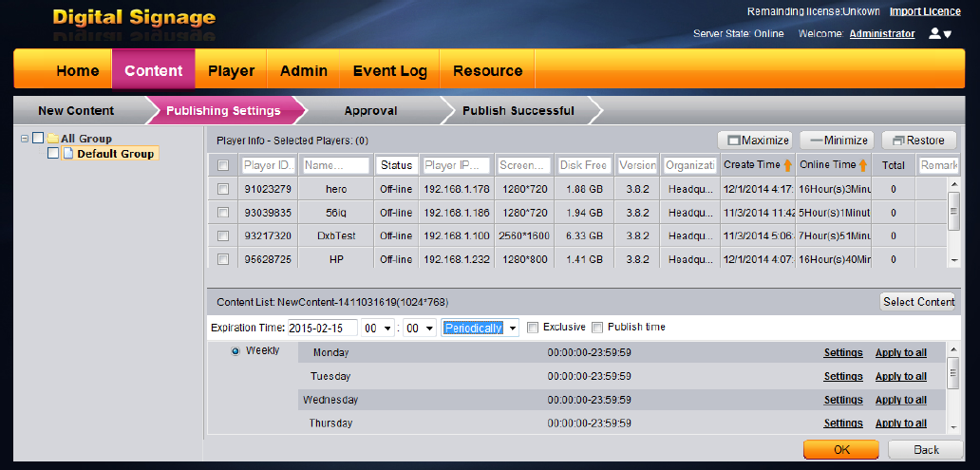The height and width of the screenshot is (470, 980).
Task: Select the Weekly radio button
Action: (235, 351)
